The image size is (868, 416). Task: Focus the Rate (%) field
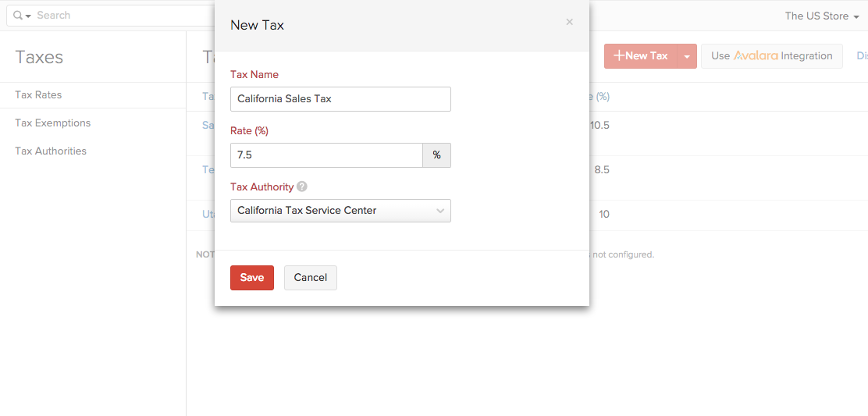pos(326,155)
